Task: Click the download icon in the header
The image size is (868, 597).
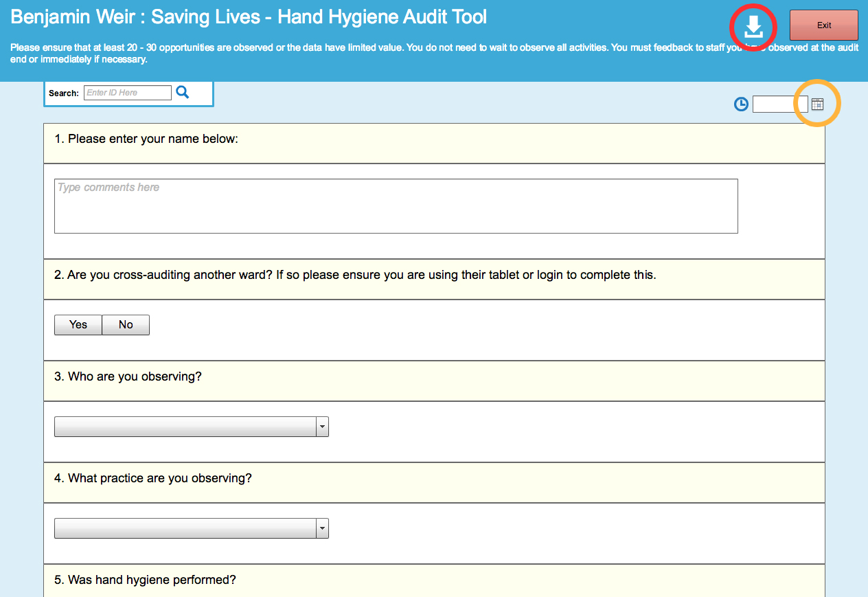Action: [x=753, y=27]
